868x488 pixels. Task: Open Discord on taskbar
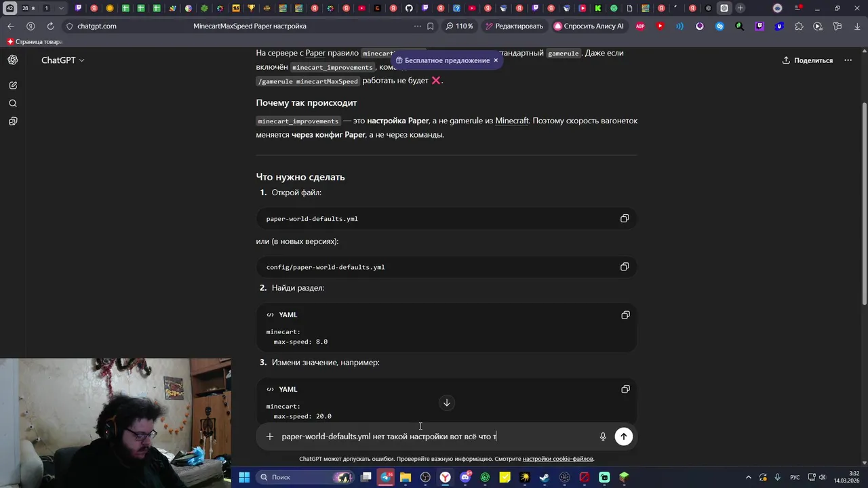tap(465, 477)
